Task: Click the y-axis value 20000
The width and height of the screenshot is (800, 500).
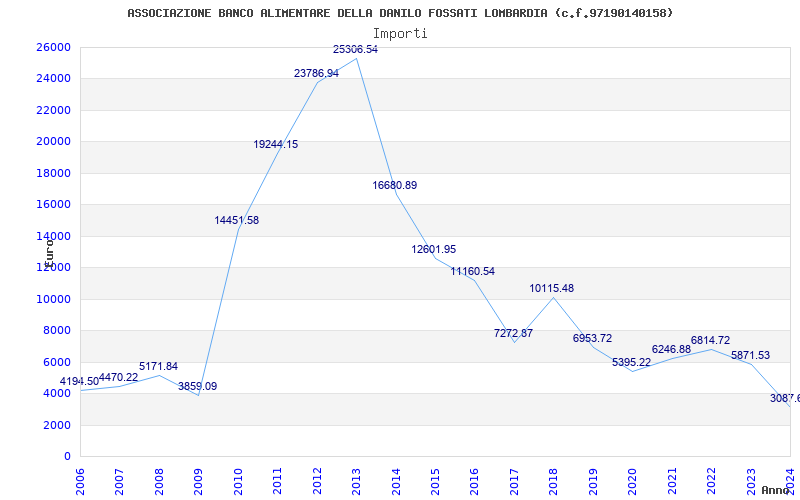Action: tap(53, 141)
